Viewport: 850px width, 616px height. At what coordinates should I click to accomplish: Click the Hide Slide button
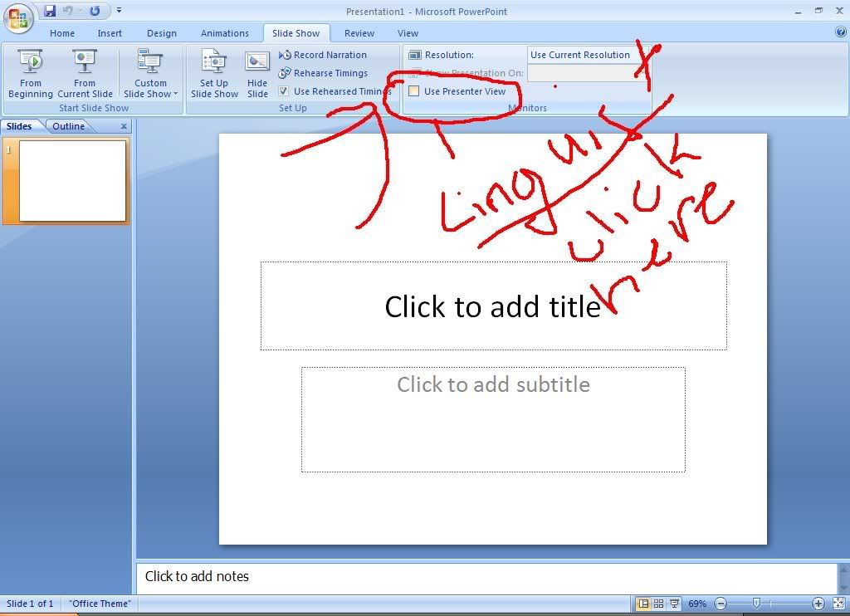click(x=257, y=74)
